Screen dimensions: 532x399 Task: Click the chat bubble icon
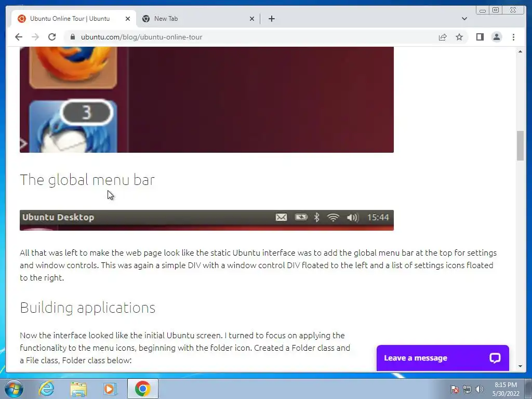495,358
